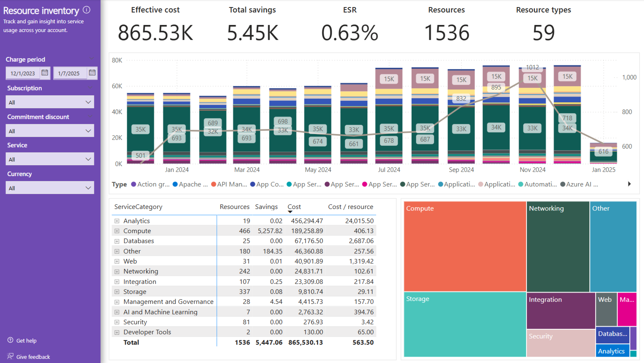This screenshot has width=644, height=363.
Task: Click the Give feedback icon
Action: coord(10,356)
